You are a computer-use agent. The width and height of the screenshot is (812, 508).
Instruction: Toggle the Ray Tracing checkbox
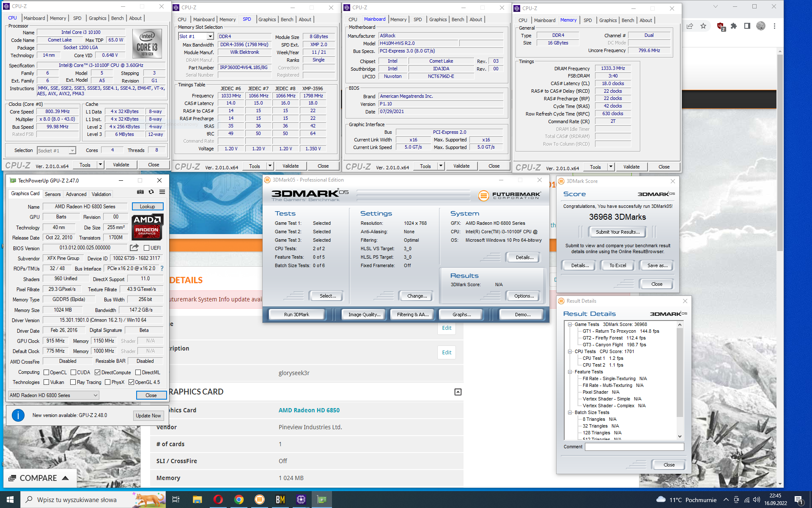click(73, 382)
